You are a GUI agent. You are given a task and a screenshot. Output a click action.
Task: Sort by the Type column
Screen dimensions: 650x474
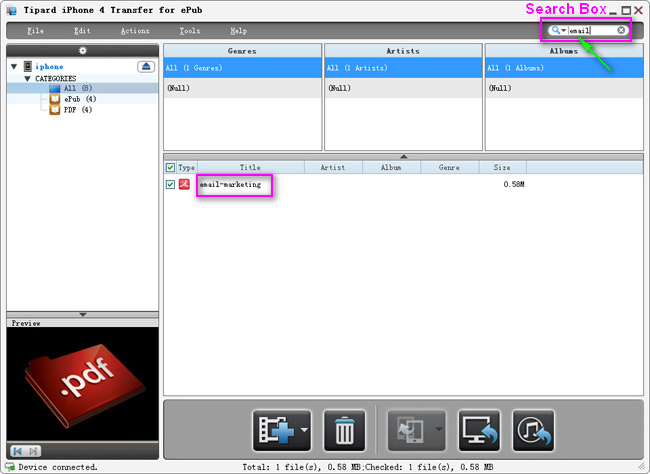(x=187, y=168)
